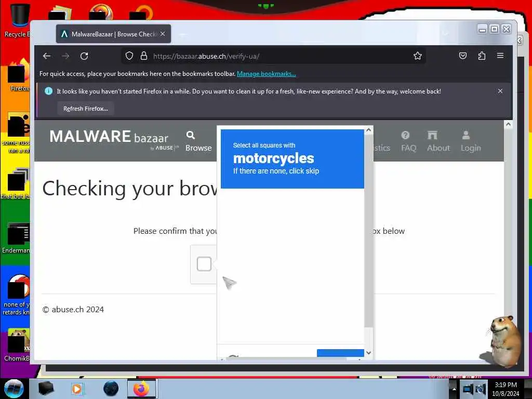Click the Browse magnifier icon
Viewport: 532px width, 399px height.
(x=191, y=136)
